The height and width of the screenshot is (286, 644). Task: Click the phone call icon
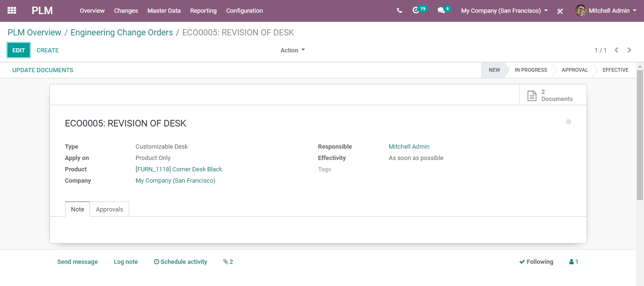pyautogui.click(x=399, y=10)
